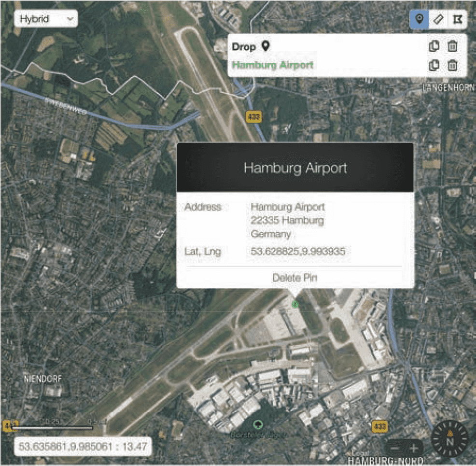Click the NIENDORF district label
The height and width of the screenshot is (466, 476).
(42, 379)
